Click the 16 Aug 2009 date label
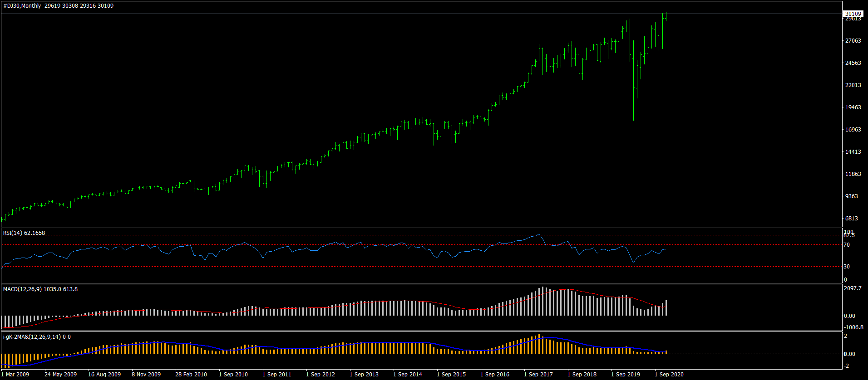868x380 pixels. pyautogui.click(x=104, y=375)
